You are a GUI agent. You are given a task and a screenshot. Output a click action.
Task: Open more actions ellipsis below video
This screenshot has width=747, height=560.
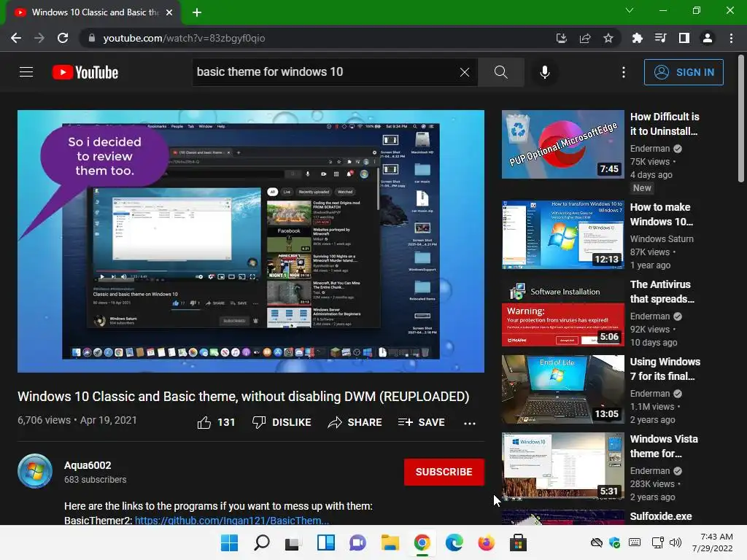point(470,423)
